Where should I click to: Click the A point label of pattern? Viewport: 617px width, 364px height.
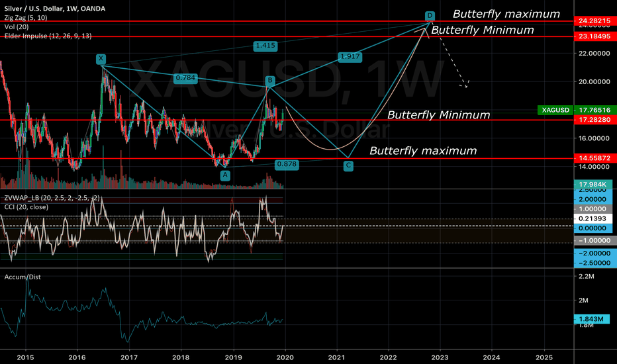pyautogui.click(x=225, y=175)
